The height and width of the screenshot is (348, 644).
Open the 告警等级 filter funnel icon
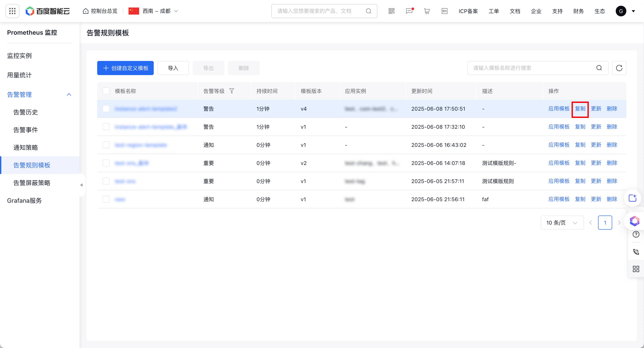[x=231, y=91]
